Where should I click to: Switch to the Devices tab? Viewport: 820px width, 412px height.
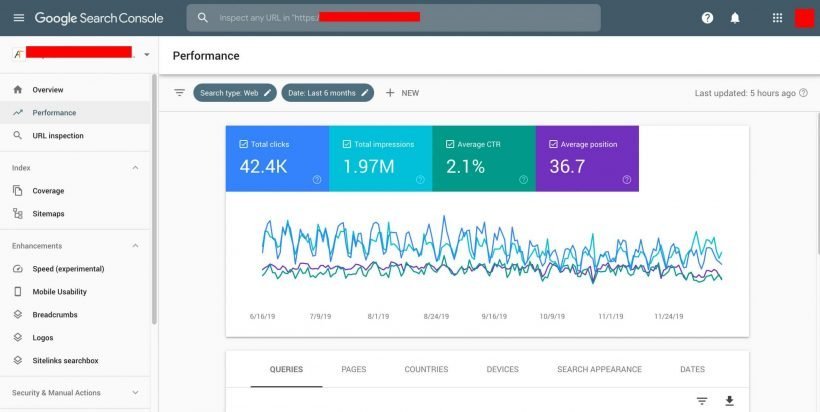click(x=503, y=369)
